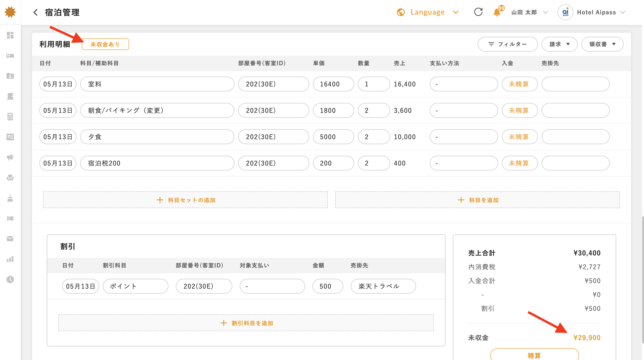Open the dashboard grid sidebar icon
Screen dimensions: 644x360
coord(10,35)
